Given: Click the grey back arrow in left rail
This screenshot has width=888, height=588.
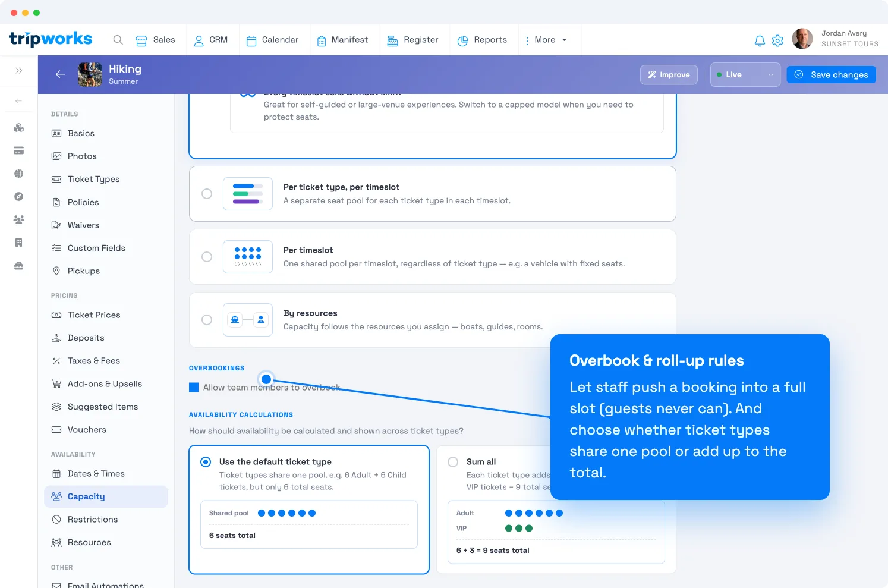Looking at the screenshot, I should coord(19,101).
